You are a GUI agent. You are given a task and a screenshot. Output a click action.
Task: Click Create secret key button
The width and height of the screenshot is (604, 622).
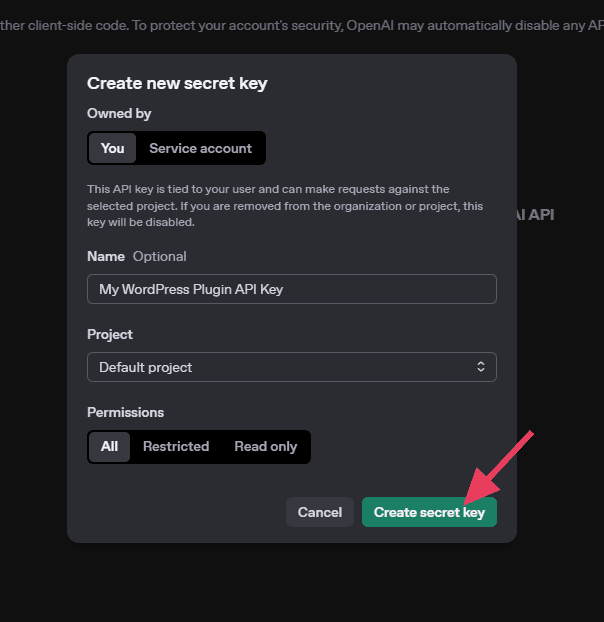pos(429,512)
